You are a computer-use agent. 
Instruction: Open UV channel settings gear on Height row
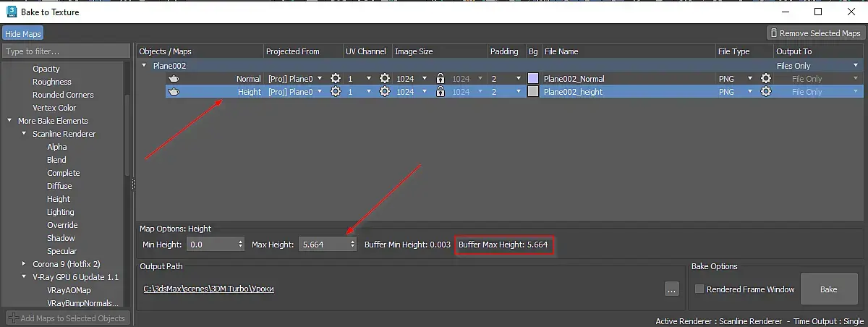(385, 92)
